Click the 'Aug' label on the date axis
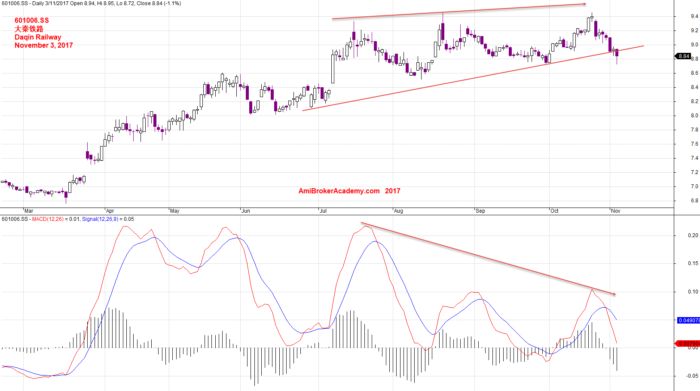The width and height of the screenshot is (700, 391). click(x=398, y=211)
